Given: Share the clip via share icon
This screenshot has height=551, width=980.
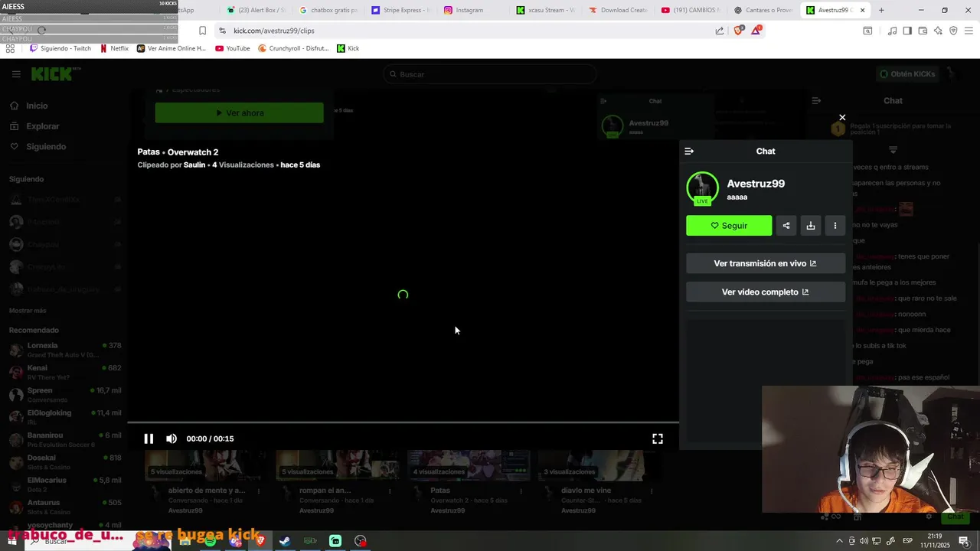Looking at the screenshot, I should pyautogui.click(x=786, y=226).
